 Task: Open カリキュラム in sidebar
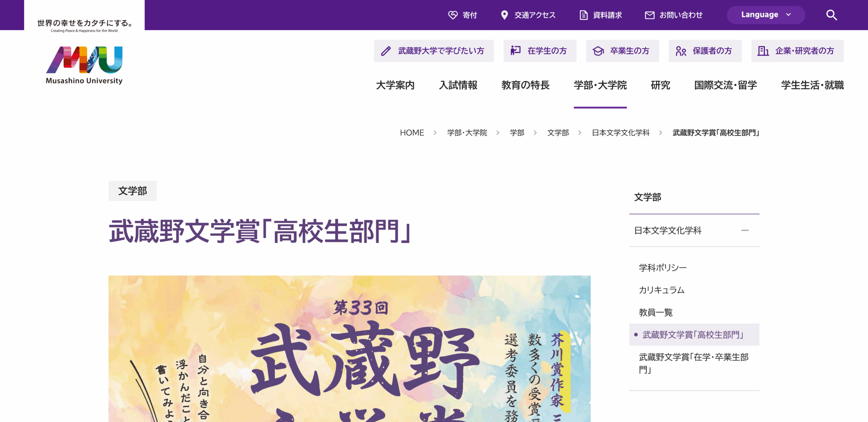(x=662, y=290)
